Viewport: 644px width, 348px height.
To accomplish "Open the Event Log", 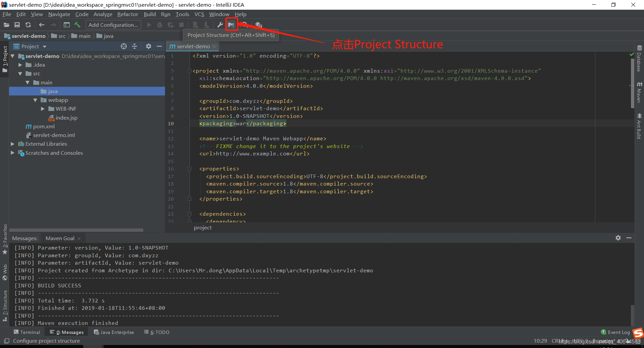I will tap(615, 332).
